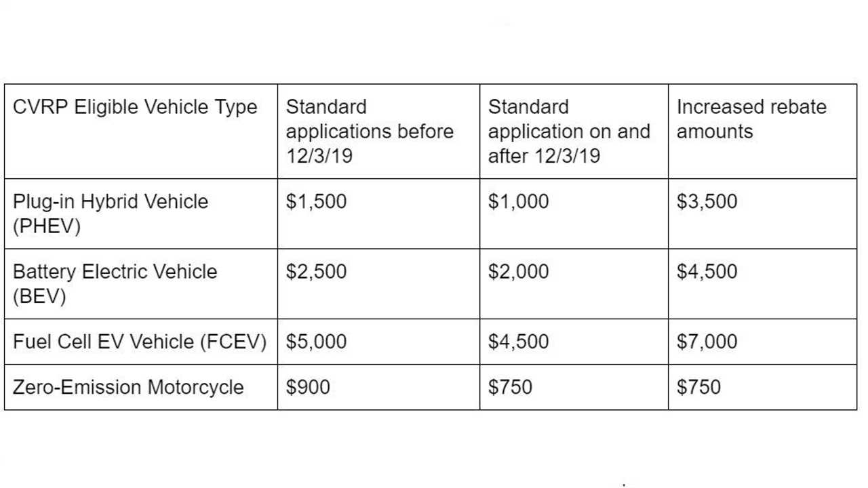
Task: Click the $1,000 PHEV rebate cell
Action: point(519,202)
